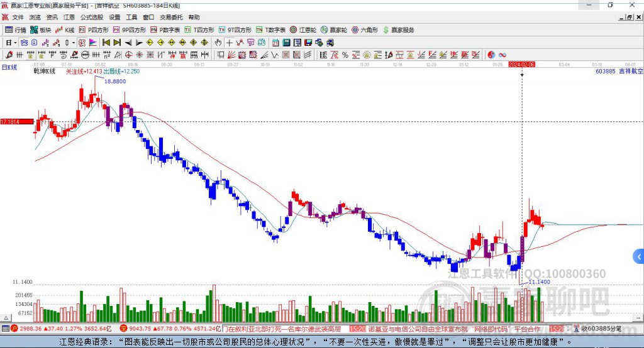Restore the inner chart window
This screenshot has height=348, width=644.
629,17
